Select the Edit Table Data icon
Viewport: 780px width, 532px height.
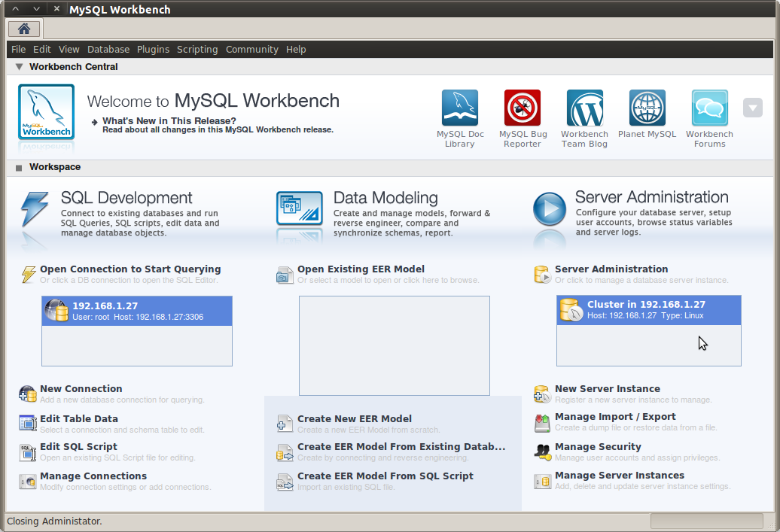click(x=27, y=423)
